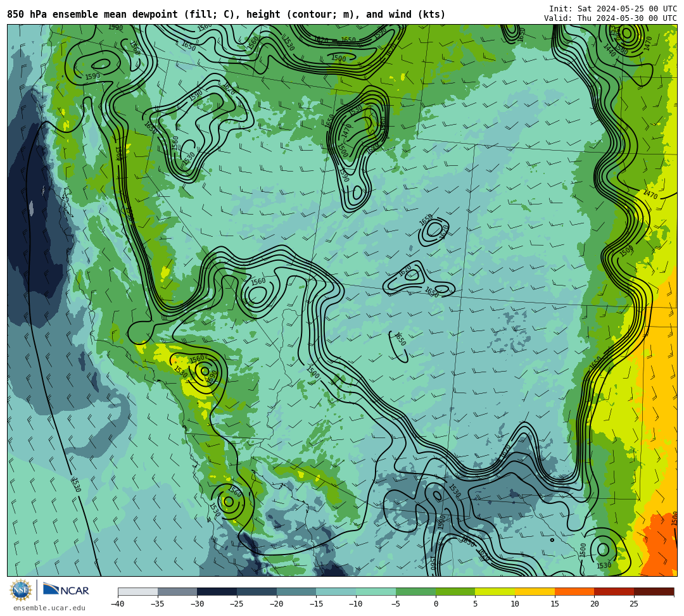Pick the orange 15 to 20 colorbar swatch
The image size is (684, 616).
(574, 591)
